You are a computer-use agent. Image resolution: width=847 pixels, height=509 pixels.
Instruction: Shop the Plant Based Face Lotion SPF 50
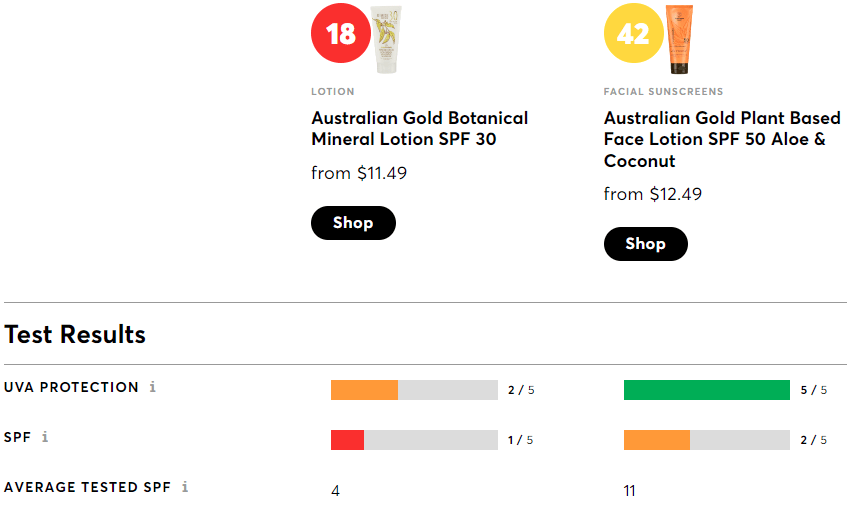click(x=645, y=244)
